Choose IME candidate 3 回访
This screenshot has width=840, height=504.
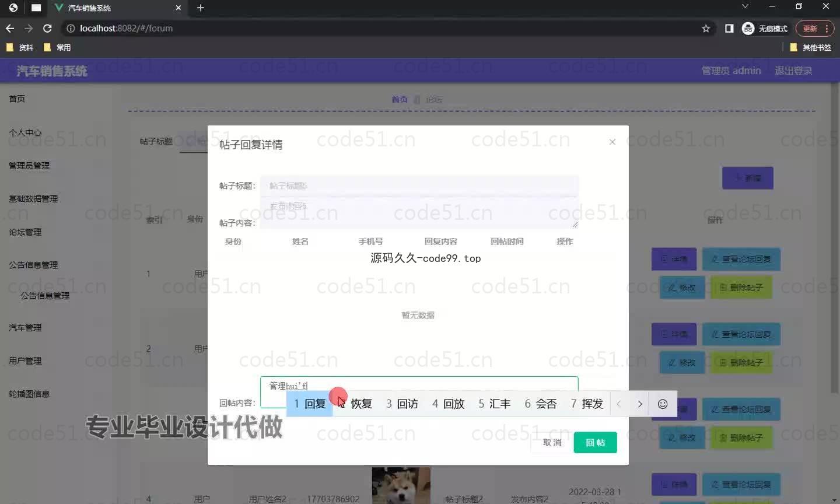click(402, 404)
